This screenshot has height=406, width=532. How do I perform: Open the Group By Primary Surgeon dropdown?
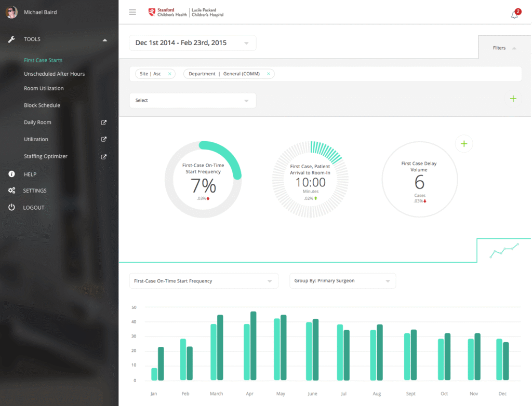click(x=342, y=281)
